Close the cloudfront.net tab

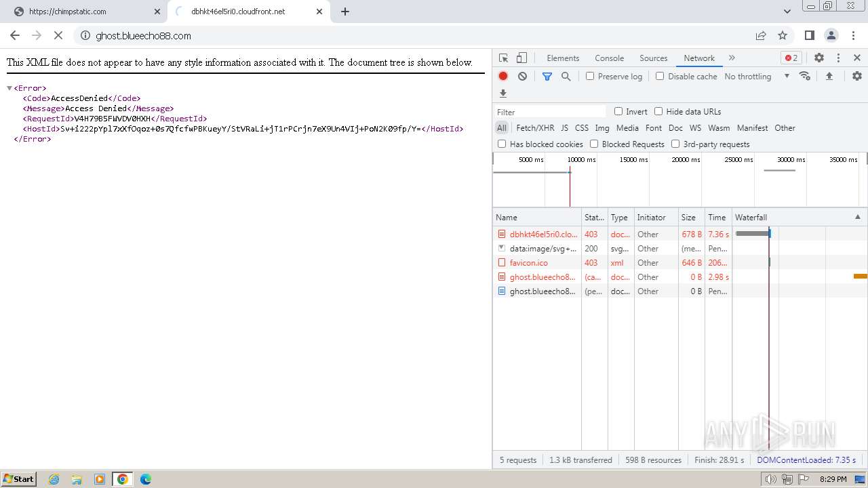318,12
